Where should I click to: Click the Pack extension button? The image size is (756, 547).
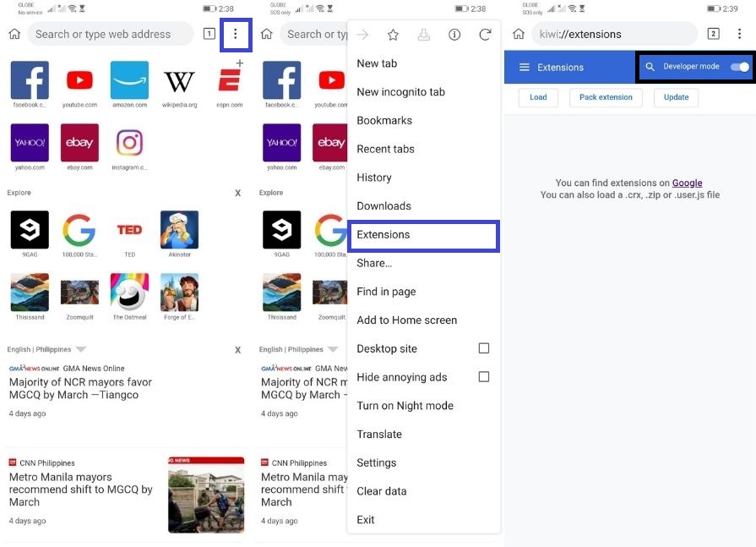[x=606, y=97]
